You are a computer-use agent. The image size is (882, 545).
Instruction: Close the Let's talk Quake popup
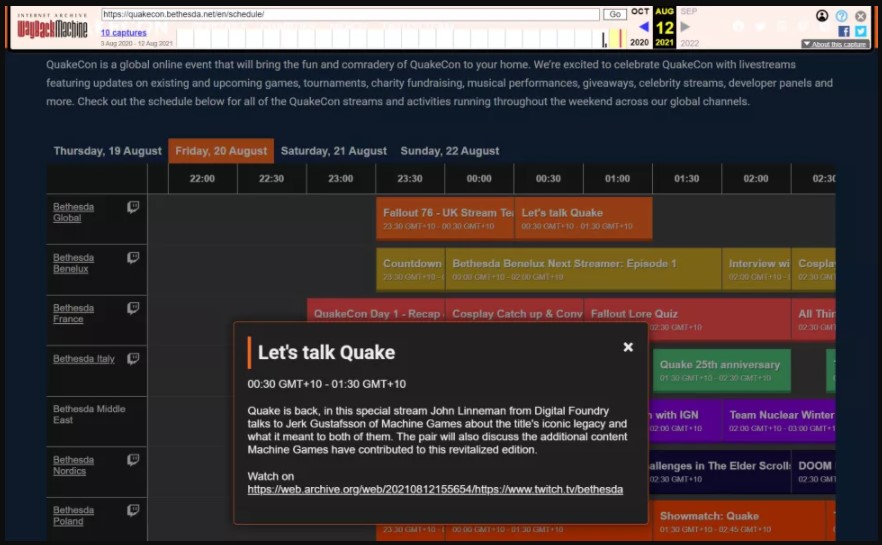point(628,347)
